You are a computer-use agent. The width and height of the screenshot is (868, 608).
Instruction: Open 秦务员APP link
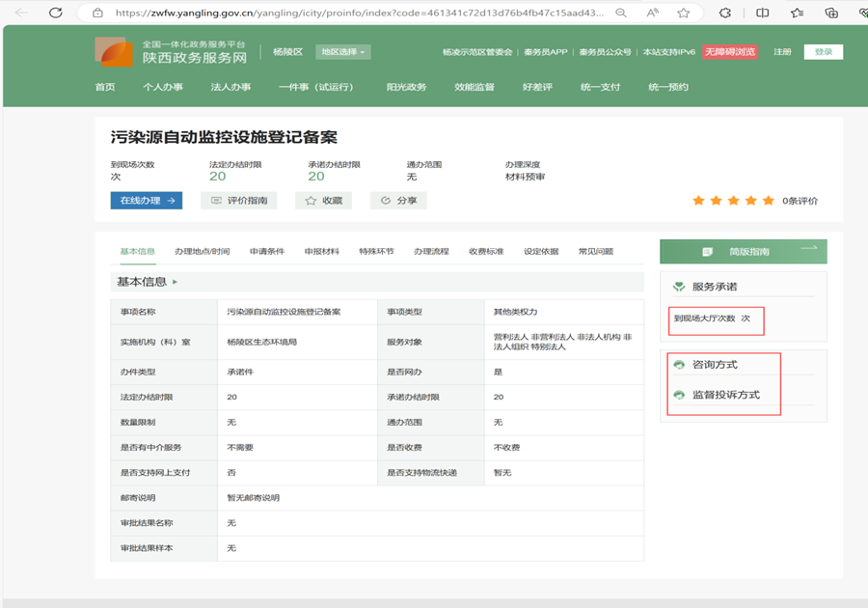point(545,52)
